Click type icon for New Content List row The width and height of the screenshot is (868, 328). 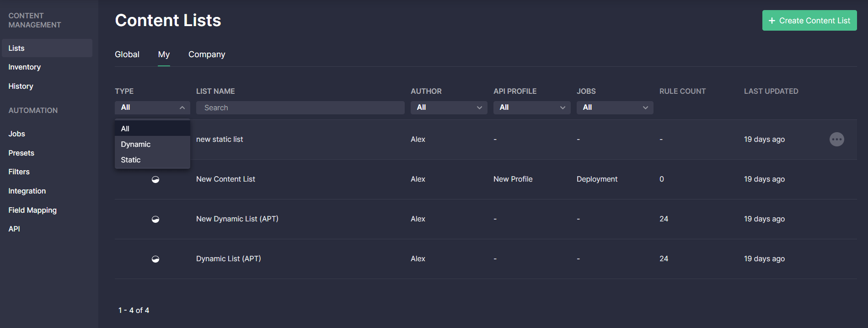coord(155,179)
